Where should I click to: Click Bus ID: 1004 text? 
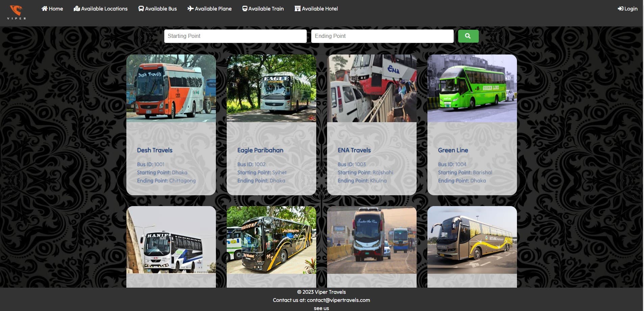click(x=452, y=164)
